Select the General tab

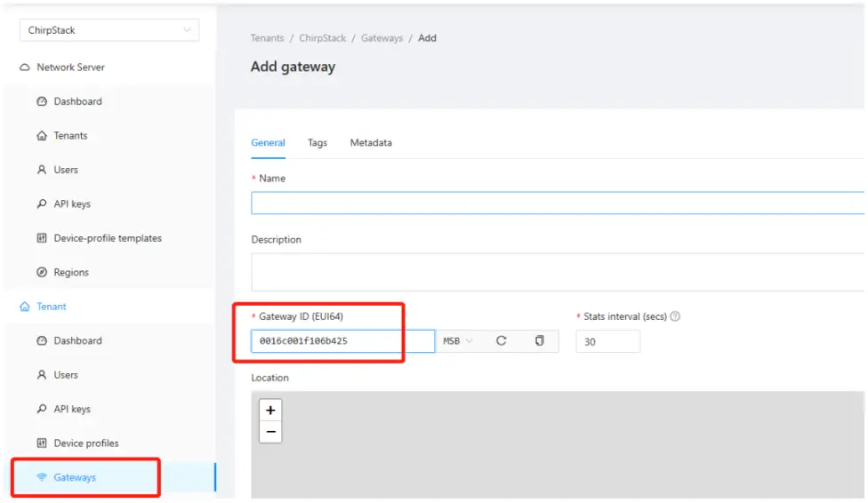268,142
